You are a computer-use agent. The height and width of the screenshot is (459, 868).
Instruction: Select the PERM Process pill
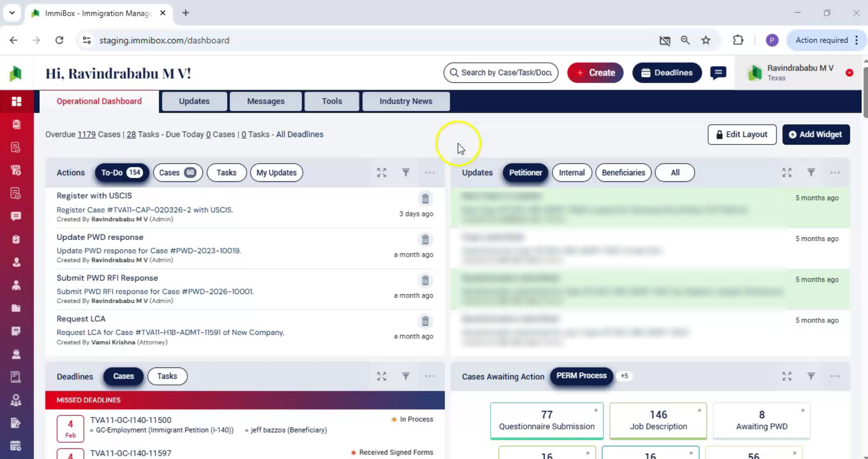(582, 376)
